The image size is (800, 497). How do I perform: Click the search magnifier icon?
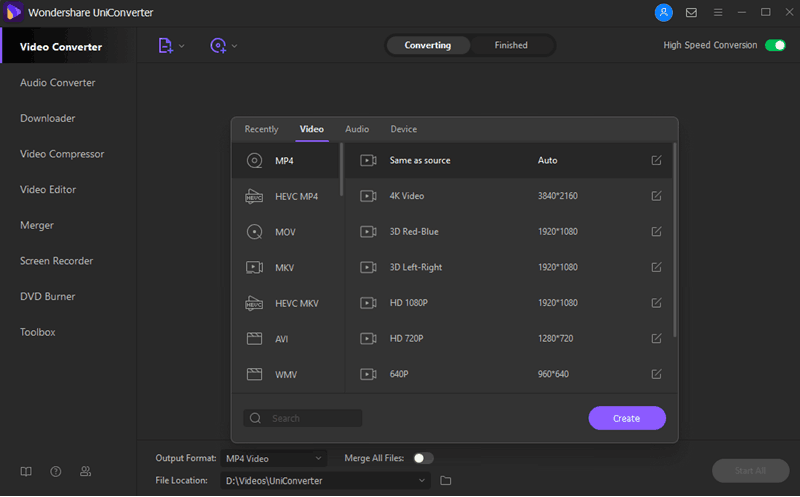(255, 418)
